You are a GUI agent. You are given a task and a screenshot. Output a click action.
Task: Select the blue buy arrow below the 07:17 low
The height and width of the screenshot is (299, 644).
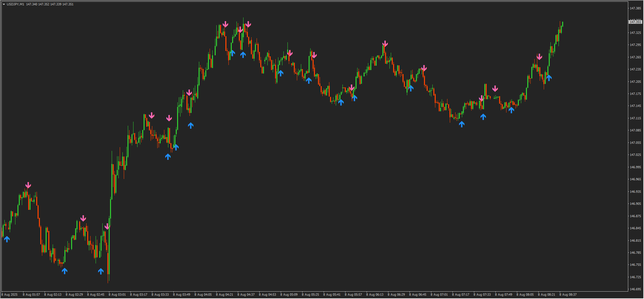click(462, 124)
